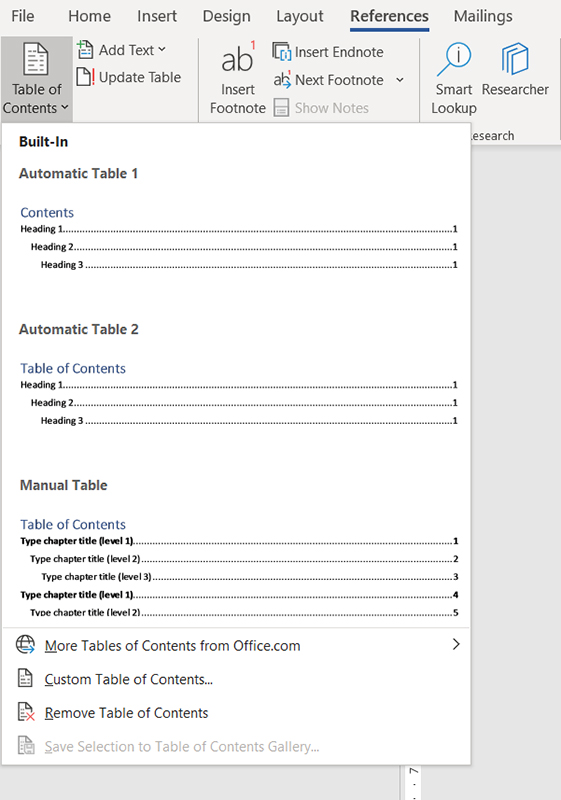
Task: Click the Custom Table of Contents icon
Action: click(x=25, y=679)
